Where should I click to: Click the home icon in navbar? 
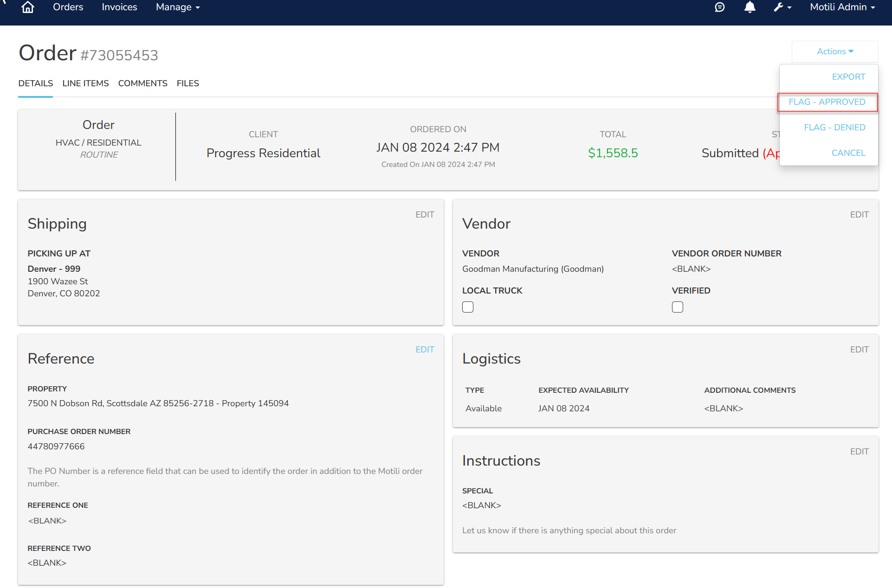(28, 7)
